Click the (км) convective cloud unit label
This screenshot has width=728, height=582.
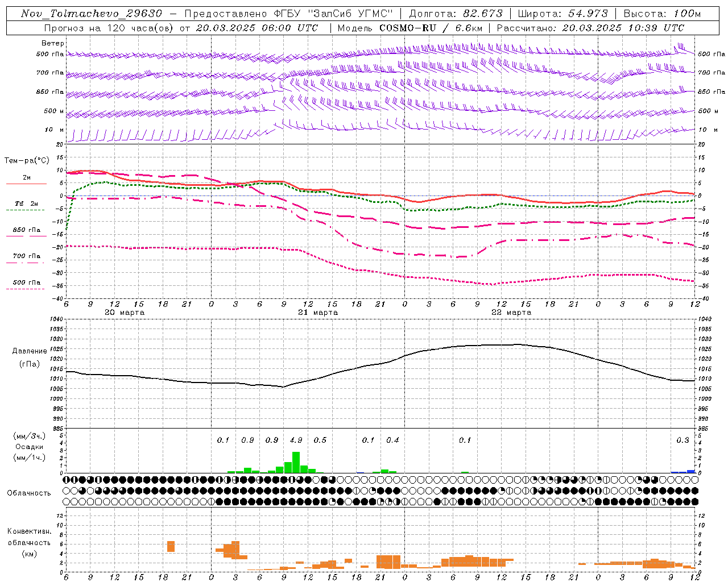(x=30, y=553)
